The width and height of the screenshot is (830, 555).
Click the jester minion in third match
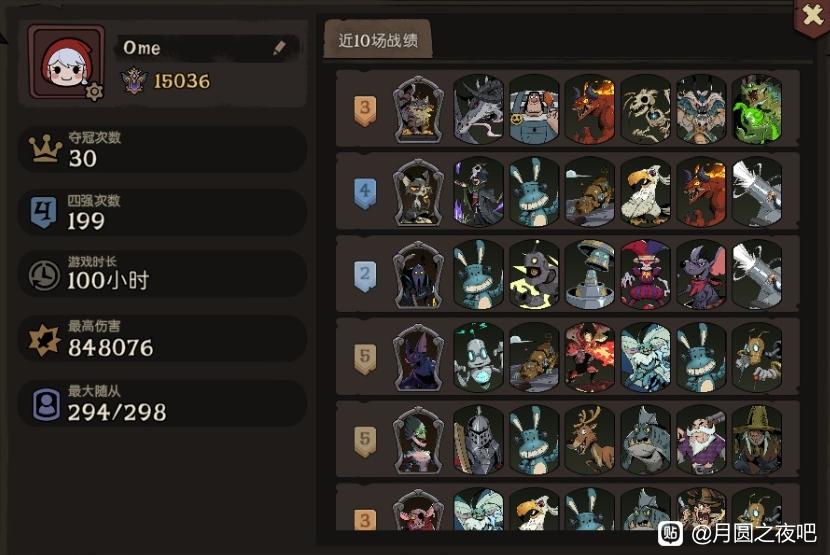pyautogui.click(x=645, y=274)
